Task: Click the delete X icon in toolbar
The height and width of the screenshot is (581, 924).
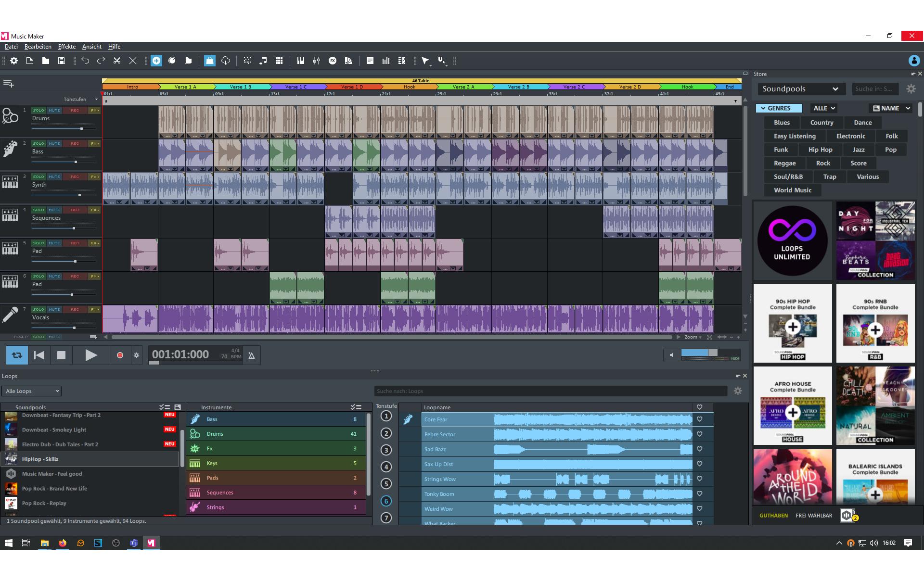Action: 133,61
